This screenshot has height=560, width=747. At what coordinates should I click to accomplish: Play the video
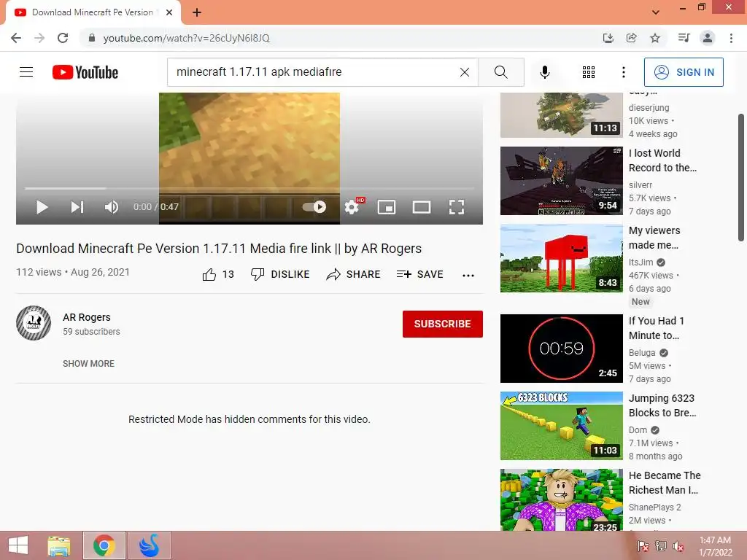(42, 206)
